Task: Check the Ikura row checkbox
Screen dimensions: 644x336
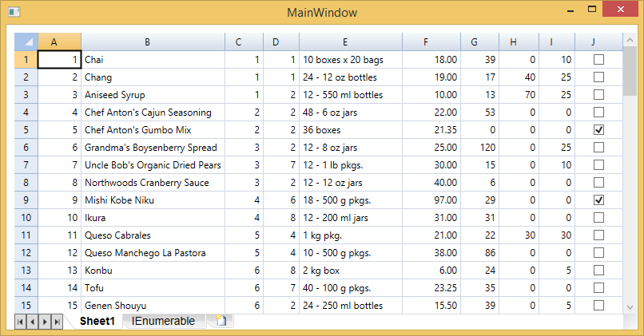Action: tap(598, 217)
